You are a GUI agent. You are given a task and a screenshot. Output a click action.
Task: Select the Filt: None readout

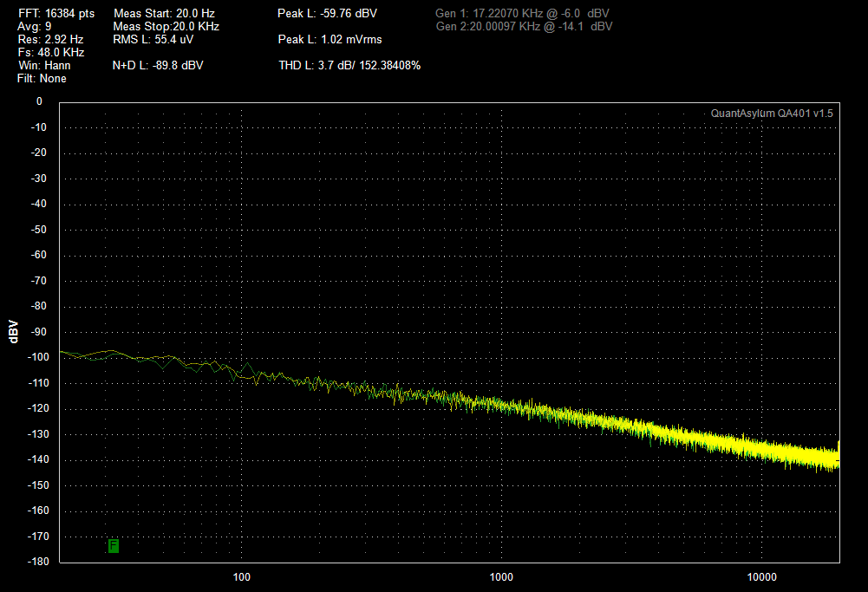click(42, 79)
